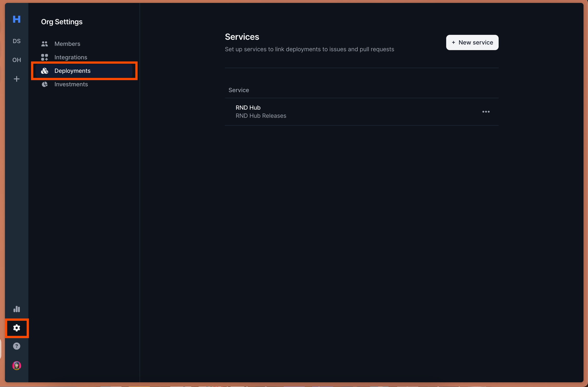Open the RND Hub three-dot menu

tap(486, 112)
